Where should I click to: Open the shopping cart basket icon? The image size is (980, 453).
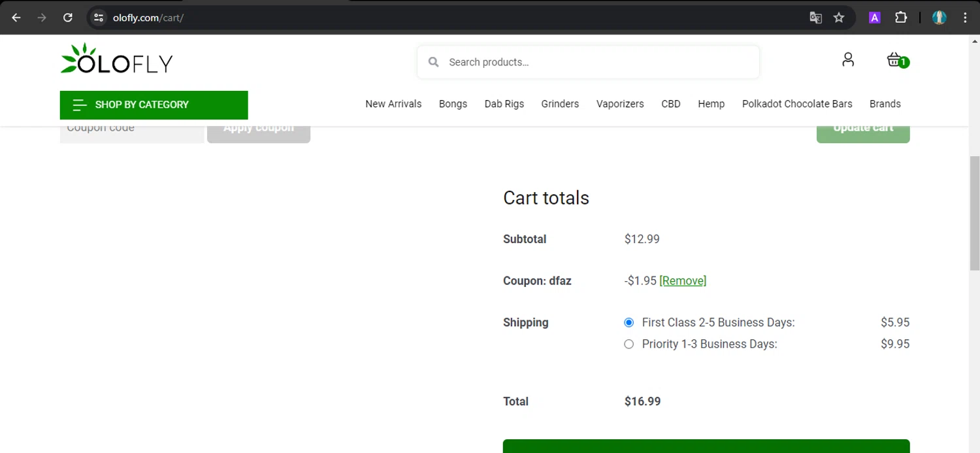point(894,60)
